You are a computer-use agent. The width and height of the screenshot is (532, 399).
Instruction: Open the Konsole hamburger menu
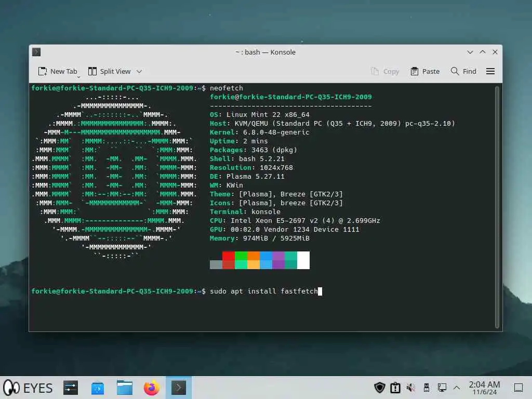pyautogui.click(x=490, y=71)
